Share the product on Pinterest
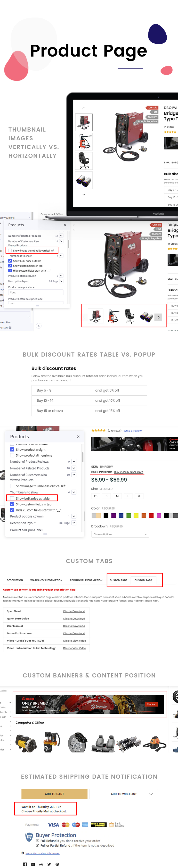This screenshot has height=868, width=178. (x=57, y=864)
